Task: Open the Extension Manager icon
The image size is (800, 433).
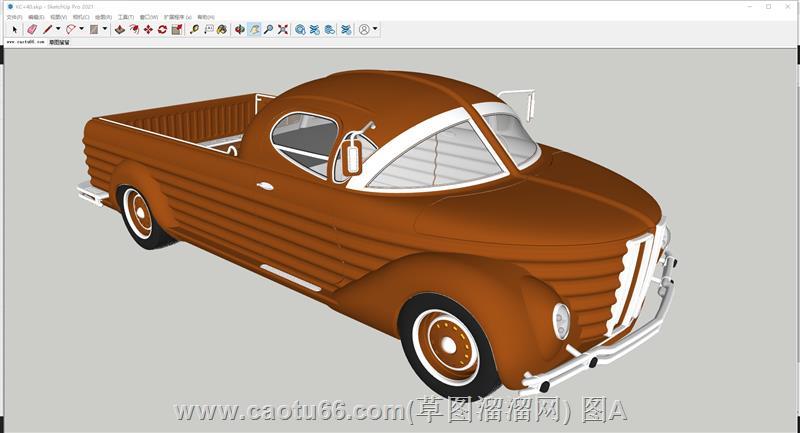Action: coord(346,30)
